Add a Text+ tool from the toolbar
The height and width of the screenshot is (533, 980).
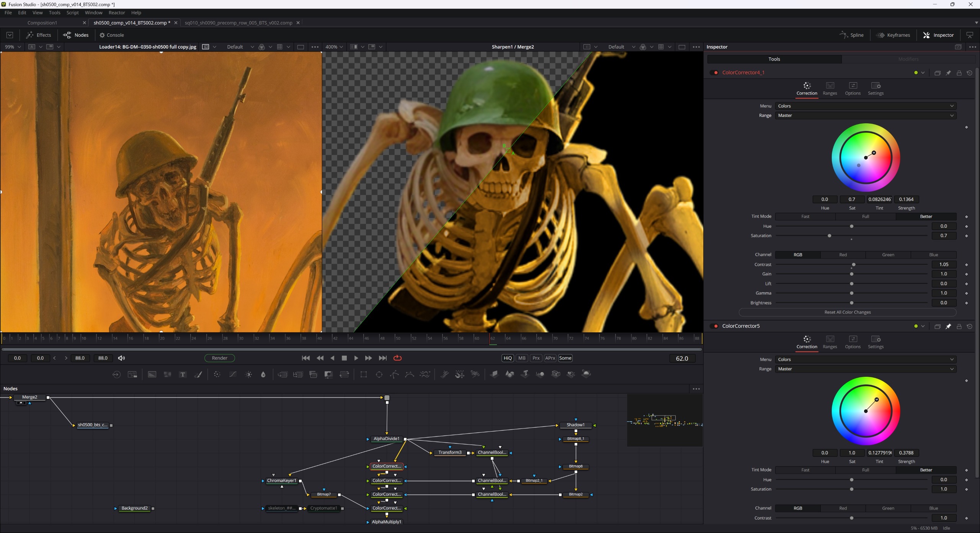[x=183, y=374]
